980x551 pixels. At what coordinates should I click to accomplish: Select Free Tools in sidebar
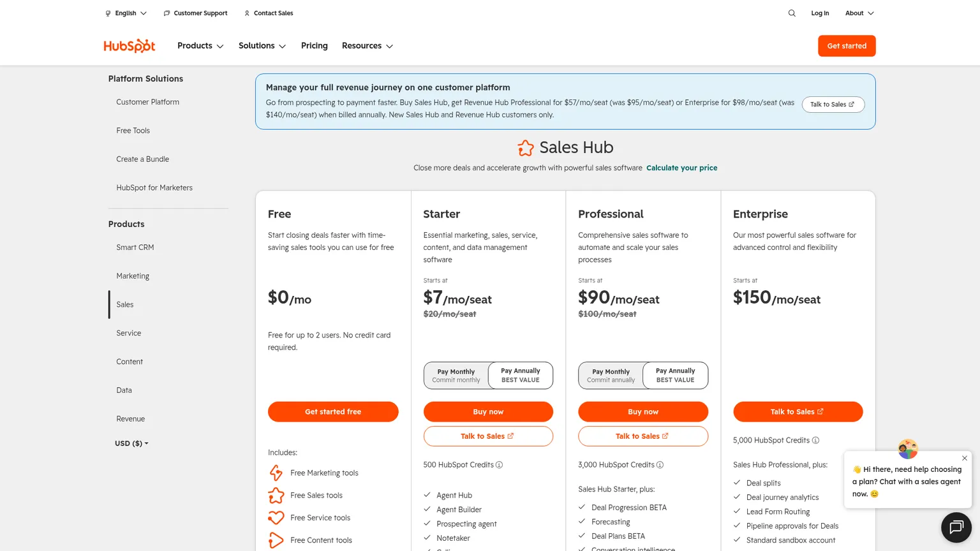pos(133,131)
